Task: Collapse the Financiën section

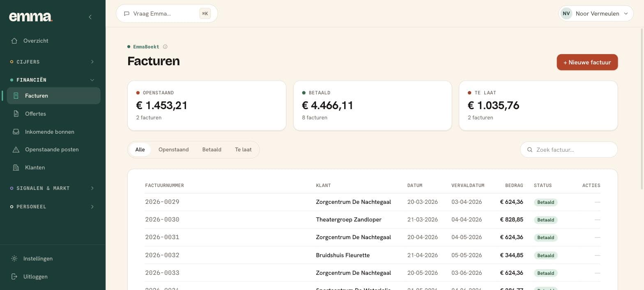Action: pos(53,80)
